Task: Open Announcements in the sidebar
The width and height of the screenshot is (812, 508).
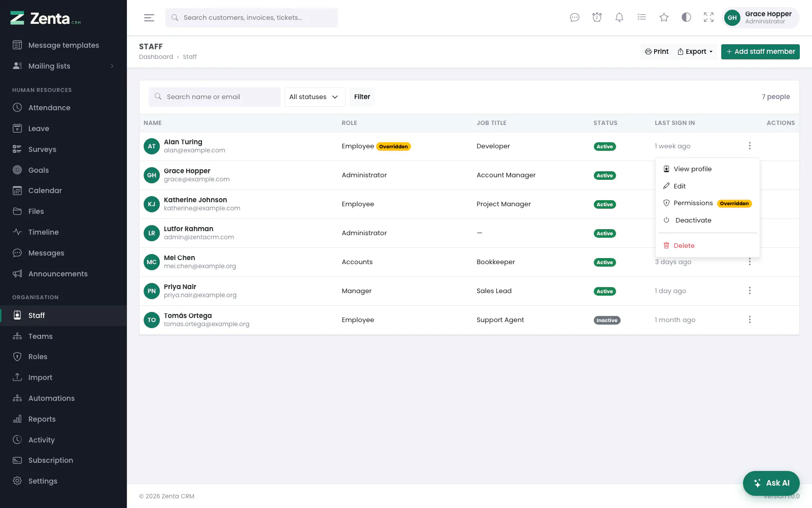Action: [63, 274]
